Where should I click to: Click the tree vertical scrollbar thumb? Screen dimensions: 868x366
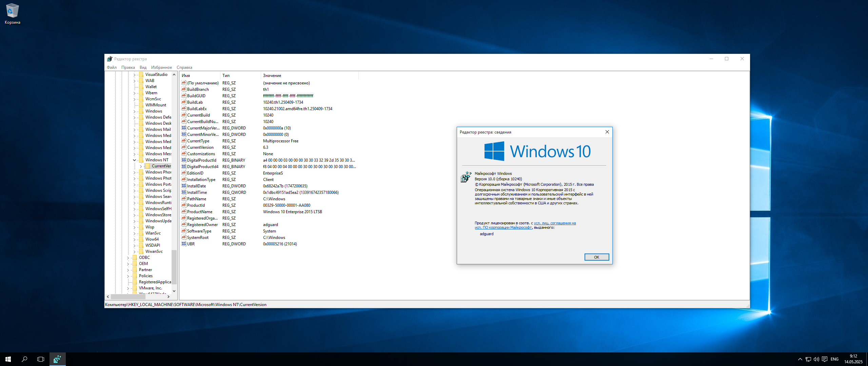pyautogui.click(x=174, y=267)
